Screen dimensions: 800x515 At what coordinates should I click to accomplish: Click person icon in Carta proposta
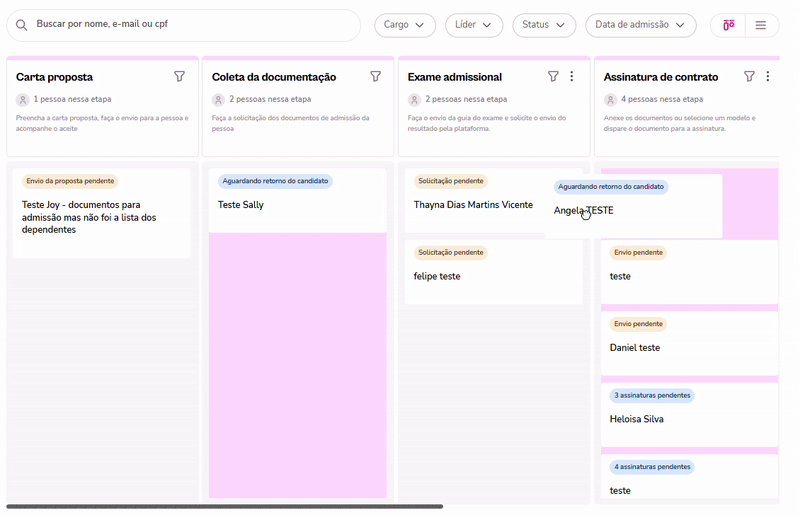pos(23,99)
